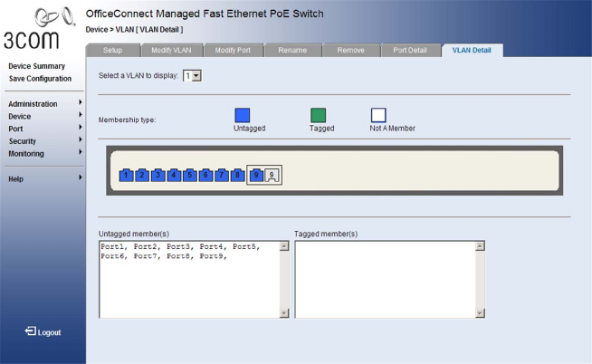The image size is (592, 364).
Task: Click the 'Not A Member' legend label
Action: [392, 129]
